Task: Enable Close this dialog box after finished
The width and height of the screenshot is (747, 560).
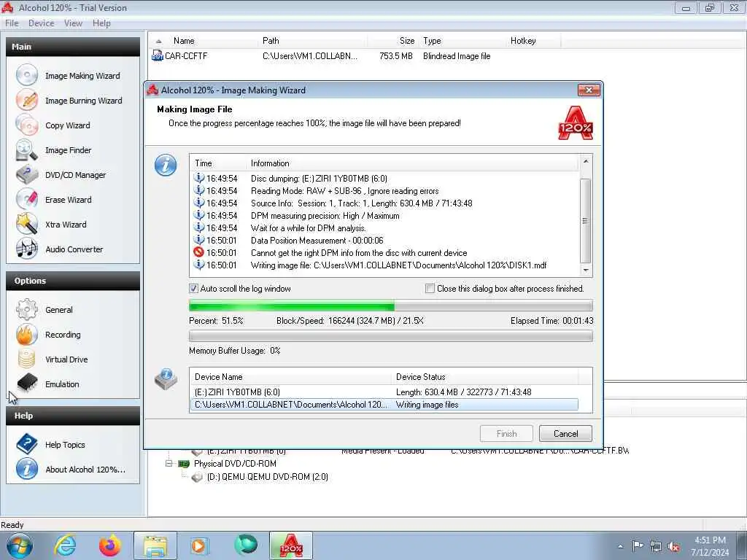Action: tap(430, 288)
